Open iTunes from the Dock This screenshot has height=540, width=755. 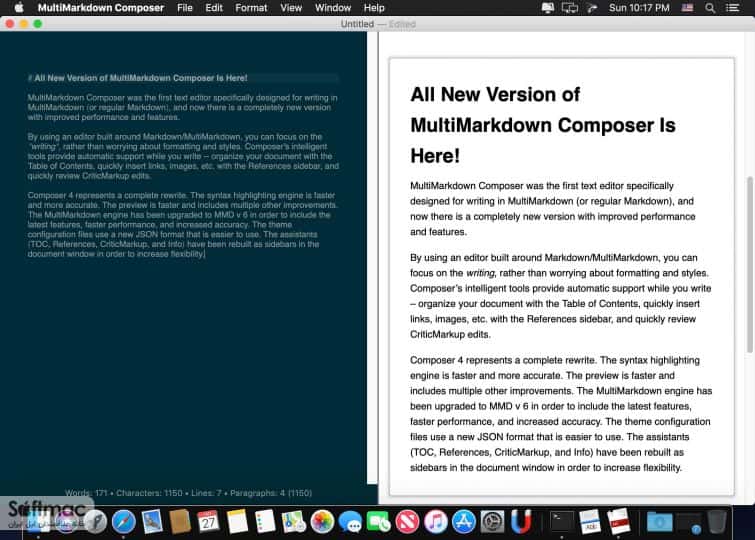tap(436, 522)
